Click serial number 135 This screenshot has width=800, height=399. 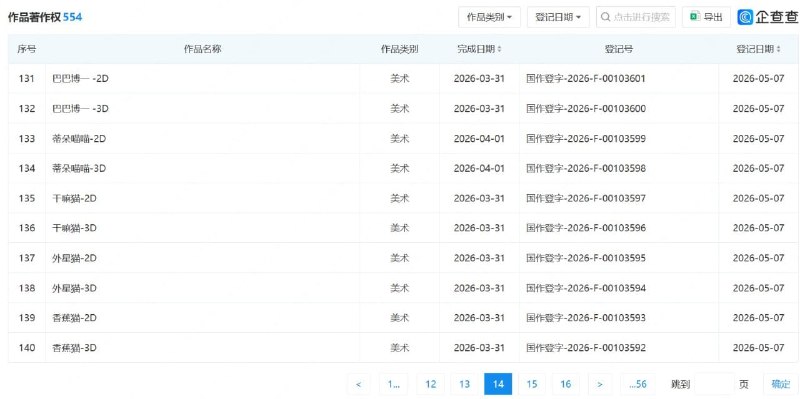click(x=27, y=198)
